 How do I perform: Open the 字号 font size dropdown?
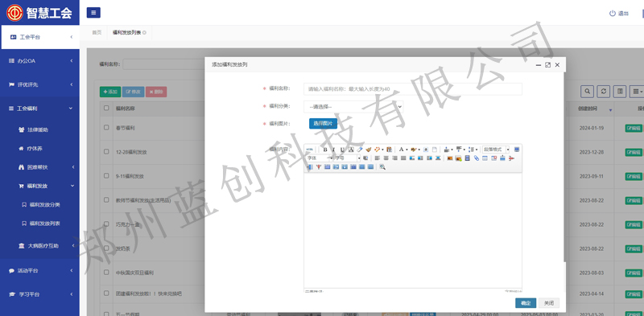click(x=347, y=158)
